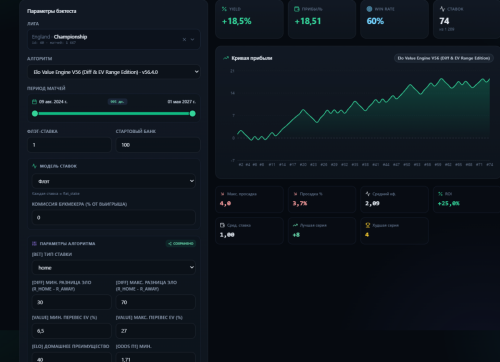Click the starting bank input field containing 100
This screenshot has height=362, width=500.
tap(158, 145)
